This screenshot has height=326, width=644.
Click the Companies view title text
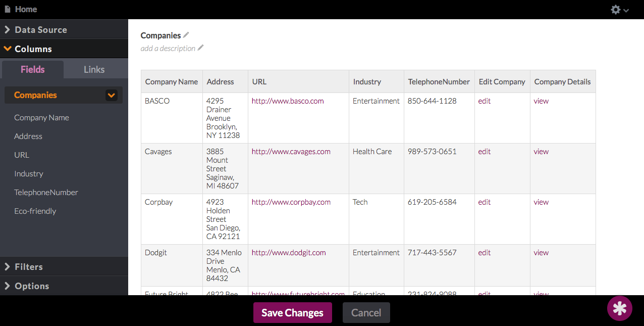coord(160,35)
